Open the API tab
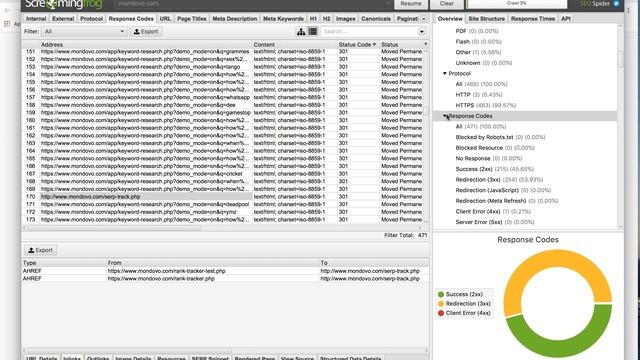Image resolution: width=640 pixels, height=360 pixels. tap(566, 19)
